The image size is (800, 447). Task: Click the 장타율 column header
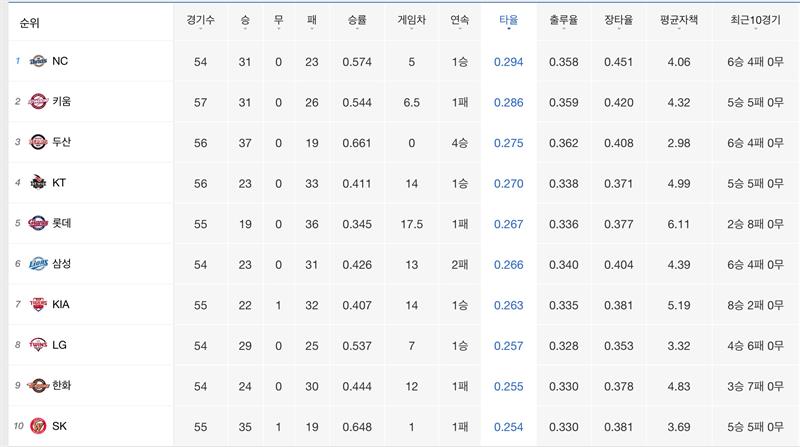pos(620,20)
